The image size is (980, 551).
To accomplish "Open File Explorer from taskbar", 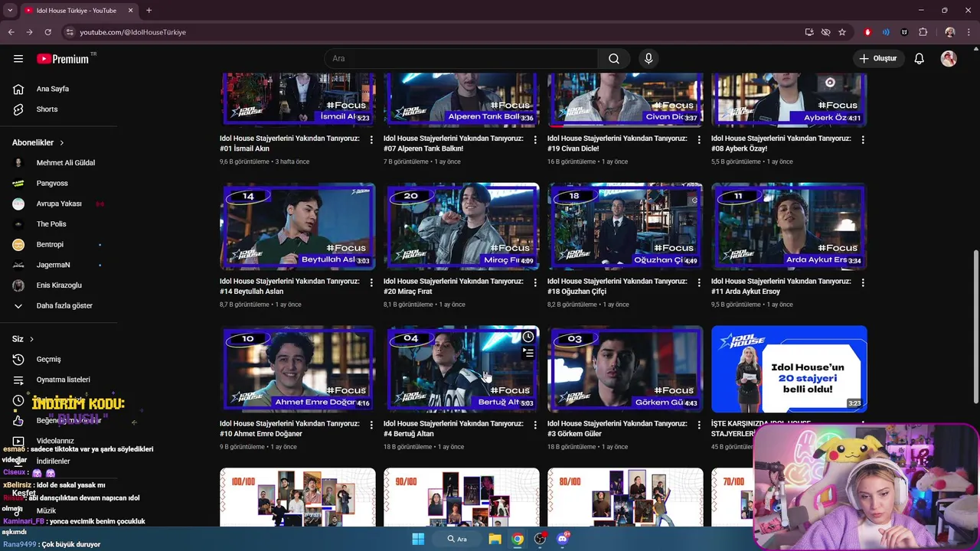I will (495, 539).
